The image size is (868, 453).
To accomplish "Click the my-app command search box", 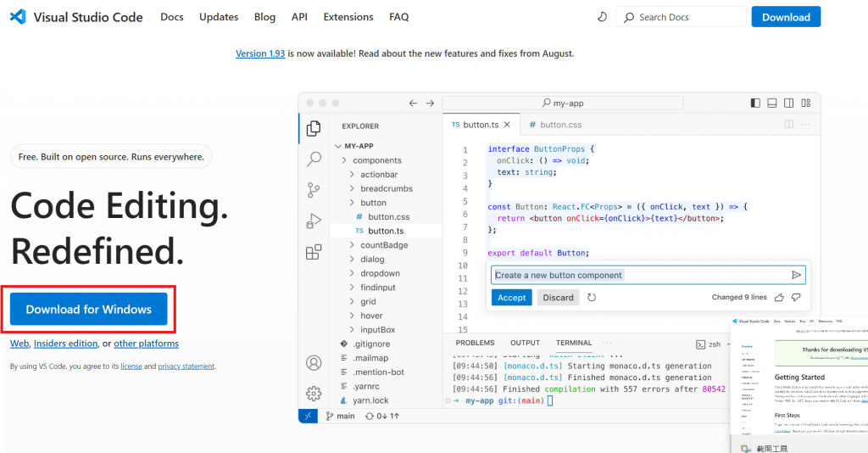I will click(x=563, y=103).
